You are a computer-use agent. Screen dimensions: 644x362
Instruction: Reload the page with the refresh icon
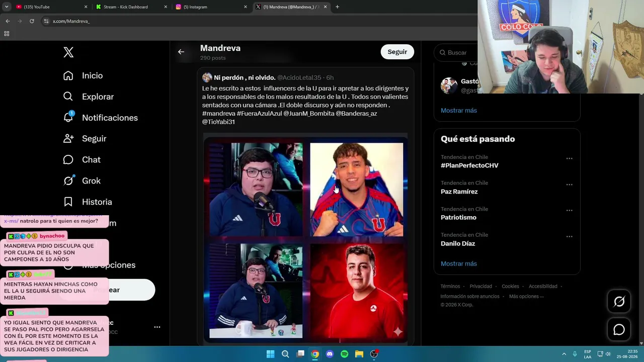32,21
